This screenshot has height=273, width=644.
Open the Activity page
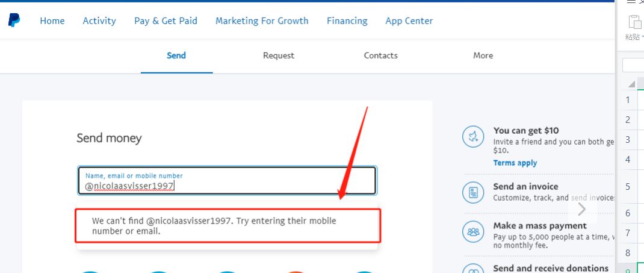pos(99,20)
